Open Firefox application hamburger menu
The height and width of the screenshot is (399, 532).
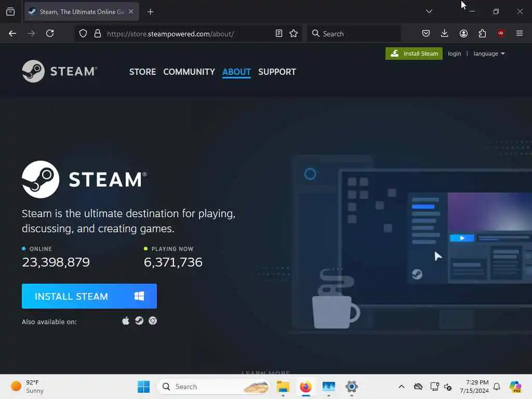(x=520, y=33)
